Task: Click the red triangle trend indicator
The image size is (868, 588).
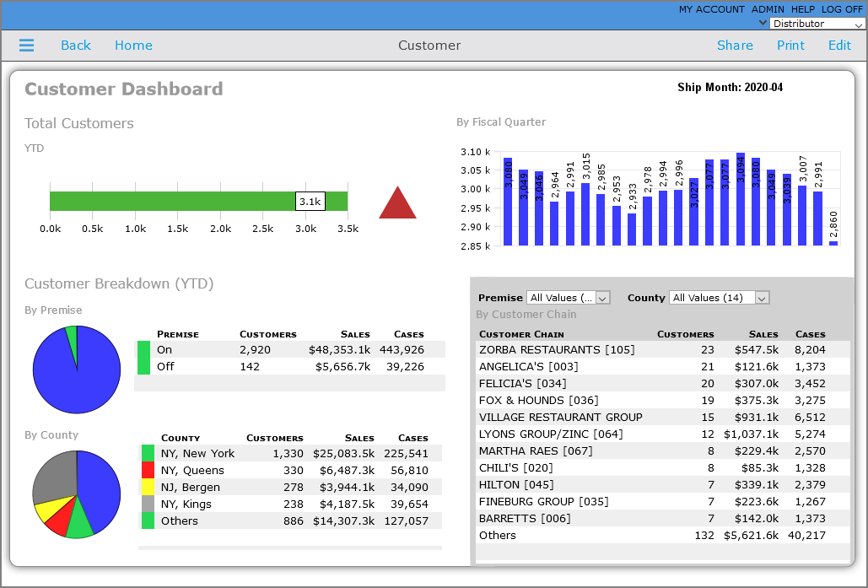Action: [397, 204]
